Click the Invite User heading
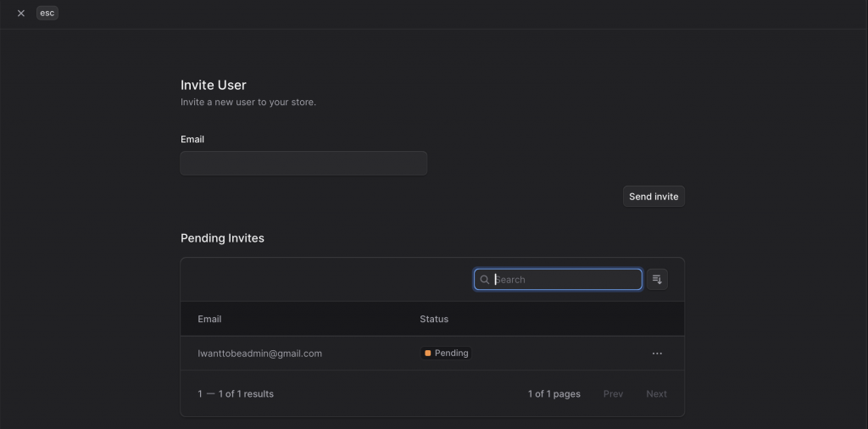868x429 pixels. [x=214, y=85]
